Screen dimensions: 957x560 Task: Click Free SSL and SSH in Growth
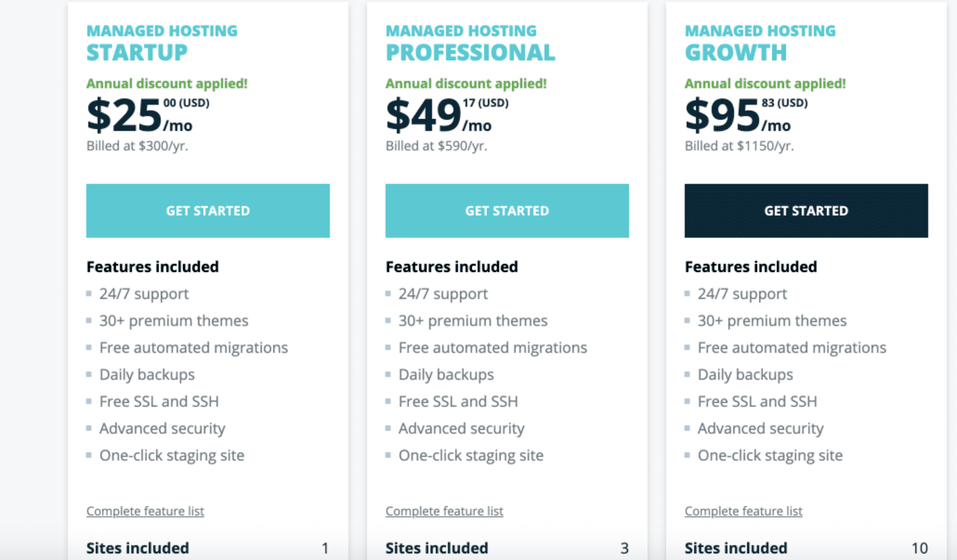(757, 401)
